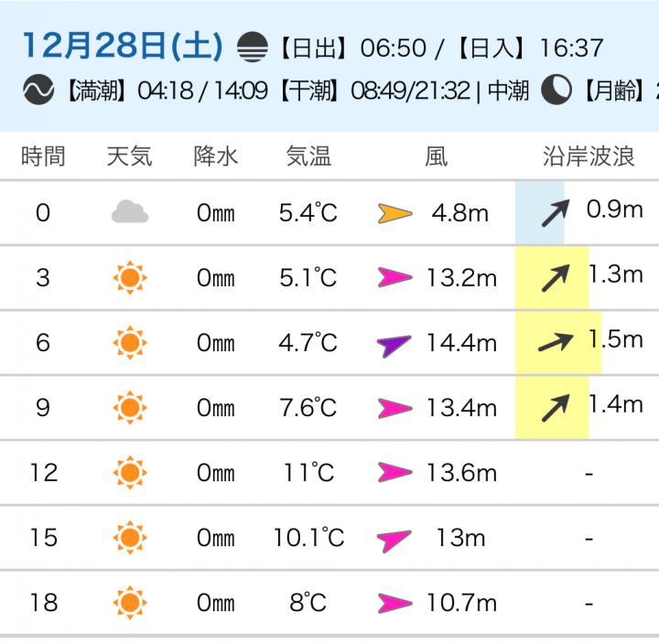Viewport: 659px width, 644px height.
Task: Click the tide wave icon beside 満潮
Action: tap(39, 91)
